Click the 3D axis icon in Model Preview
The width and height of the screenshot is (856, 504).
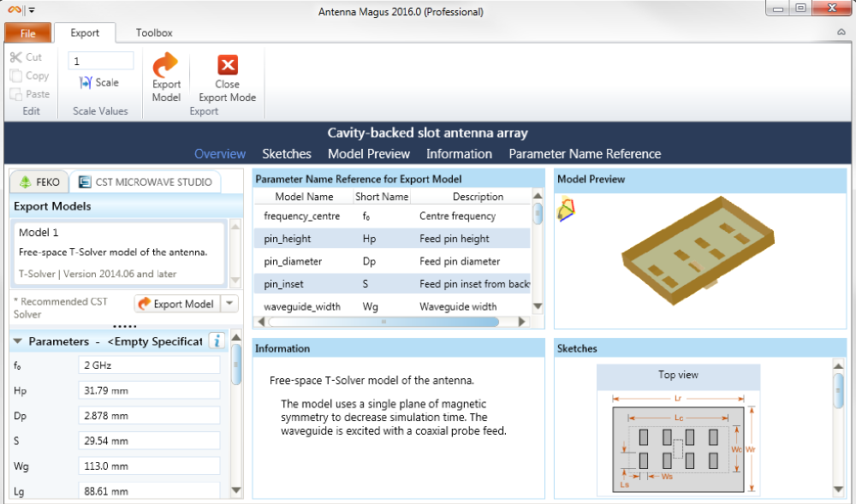pyautogui.click(x=566, y=210)
